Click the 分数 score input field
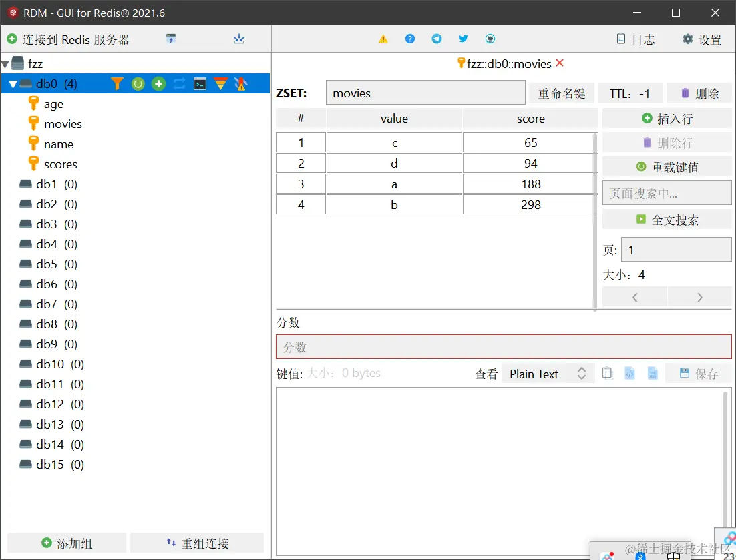 pyautogui.click(x=504, y=347)
